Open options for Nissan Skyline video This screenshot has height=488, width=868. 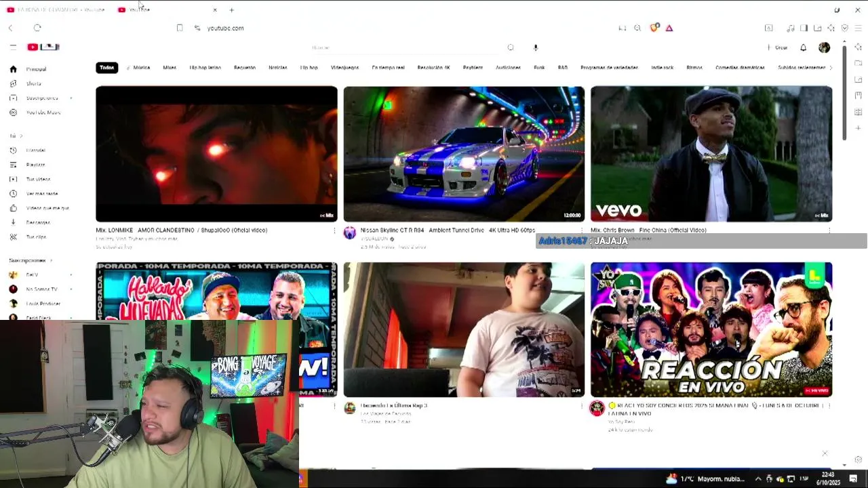tap(582, 231)
